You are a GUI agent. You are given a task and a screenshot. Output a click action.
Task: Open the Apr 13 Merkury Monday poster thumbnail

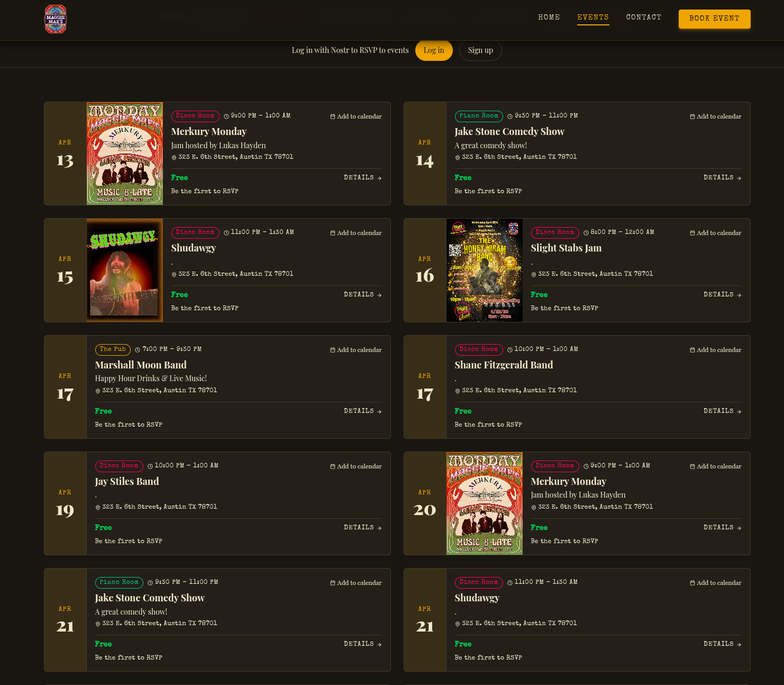125,154
